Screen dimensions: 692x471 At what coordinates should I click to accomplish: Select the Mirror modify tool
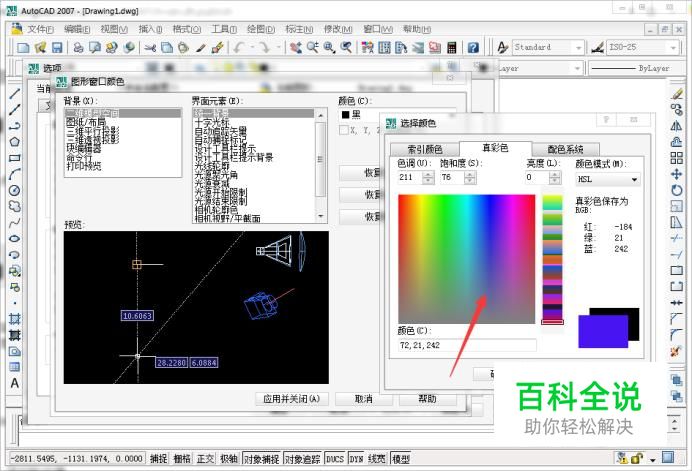(x=676, y=126)
